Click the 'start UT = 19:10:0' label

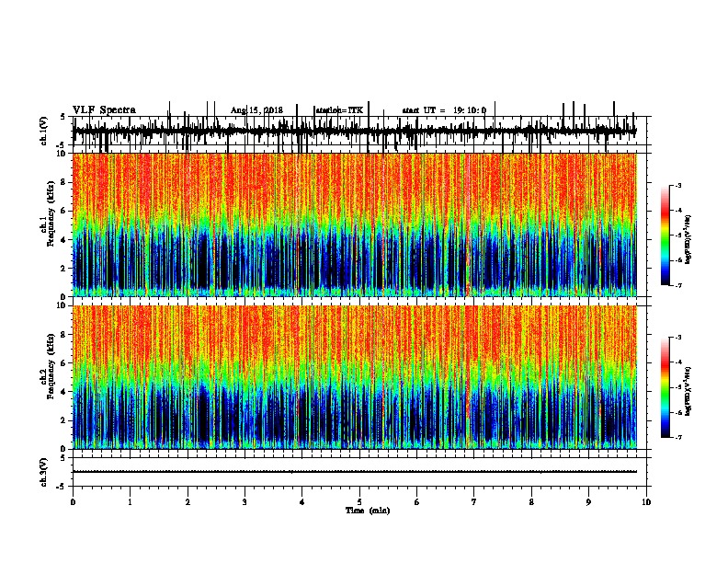click(444, 110)
